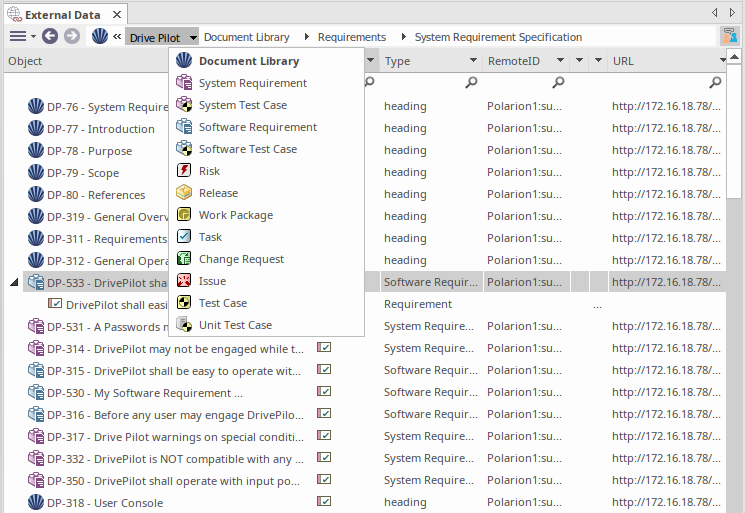Expand breadcrumb arrow after Requirements
This screenshot has width=745, height=513.
pyautogui.click(x=403, y=37)
